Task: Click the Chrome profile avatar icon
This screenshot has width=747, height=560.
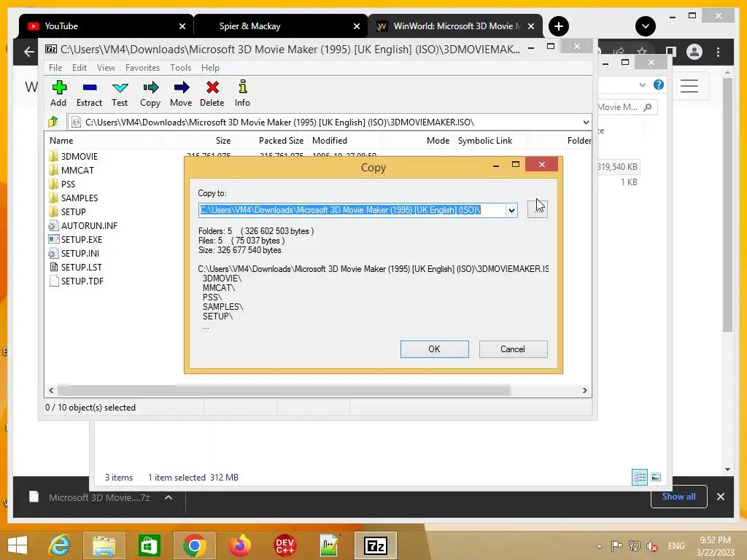Action: 694,52
